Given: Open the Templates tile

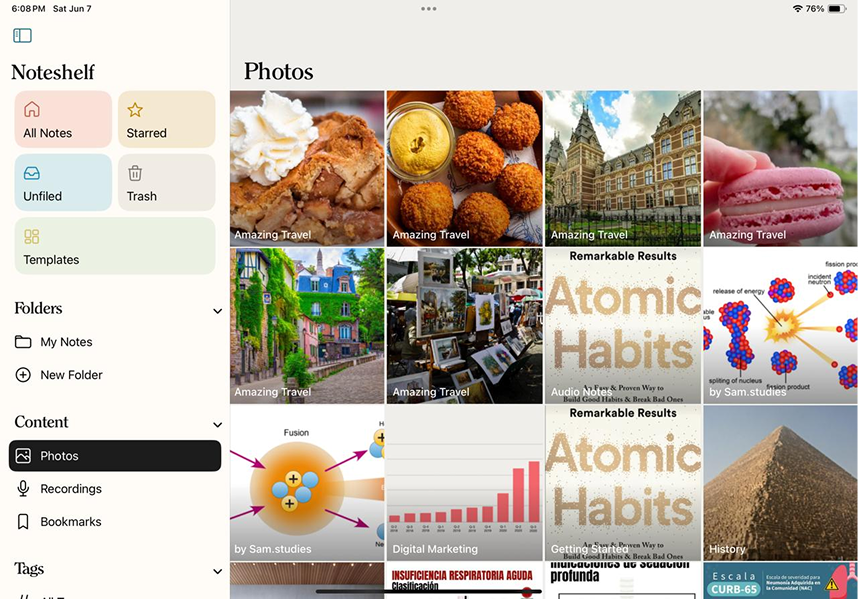Looking at the screenshot, I should (x=114, y=245).
